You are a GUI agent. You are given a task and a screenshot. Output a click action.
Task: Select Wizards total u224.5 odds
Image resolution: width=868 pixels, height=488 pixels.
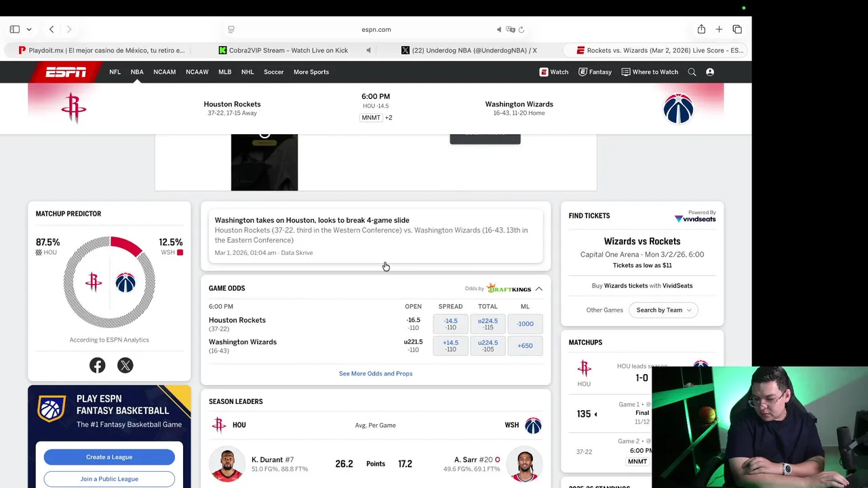coord(488,346)
